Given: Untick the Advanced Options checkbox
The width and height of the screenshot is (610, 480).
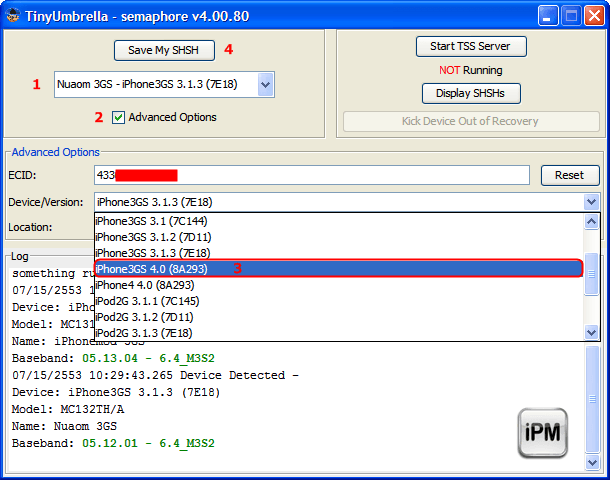Looking at the screenshot, I should click(x=118, y=117).
